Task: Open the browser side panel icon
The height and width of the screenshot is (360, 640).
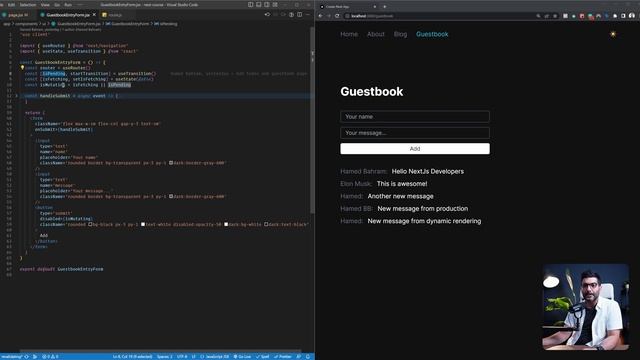Action: click(x=623, y=16)
